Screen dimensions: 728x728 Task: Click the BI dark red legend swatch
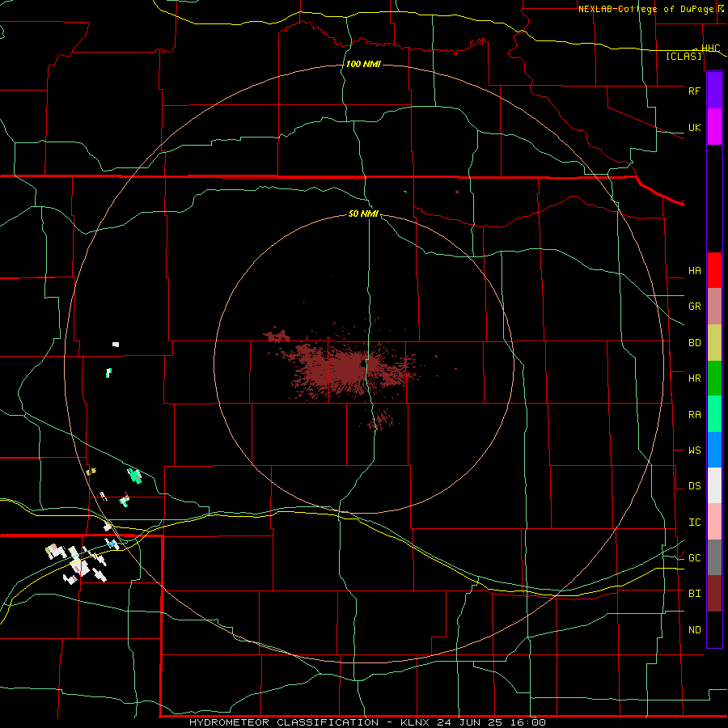(x=714, y=594)
